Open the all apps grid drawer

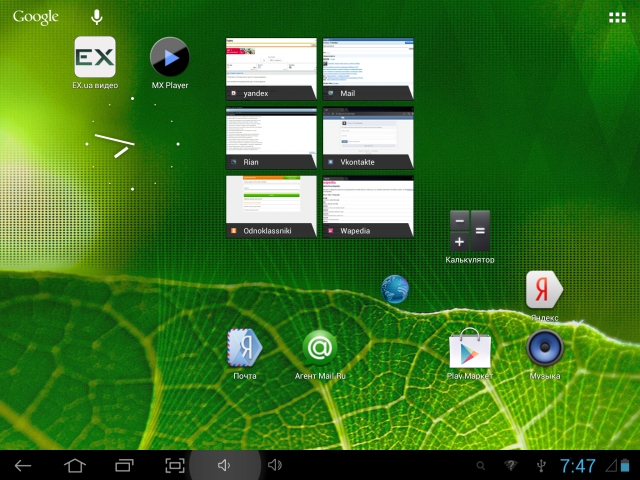[617, 17]
